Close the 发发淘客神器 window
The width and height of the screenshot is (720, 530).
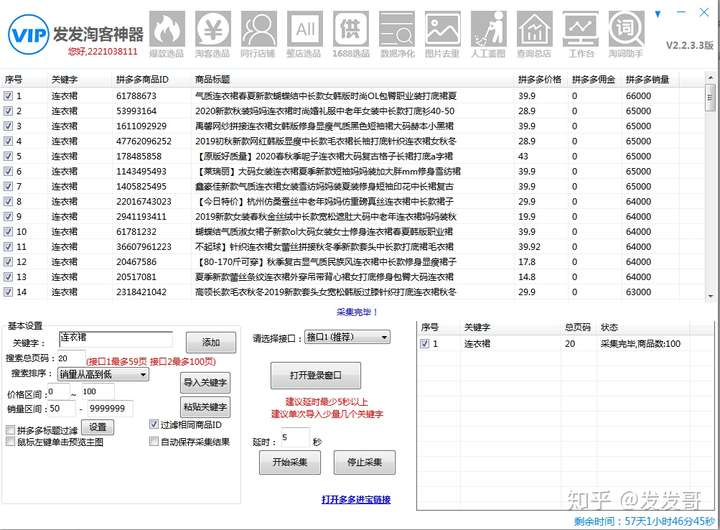[x=704, y=13]
